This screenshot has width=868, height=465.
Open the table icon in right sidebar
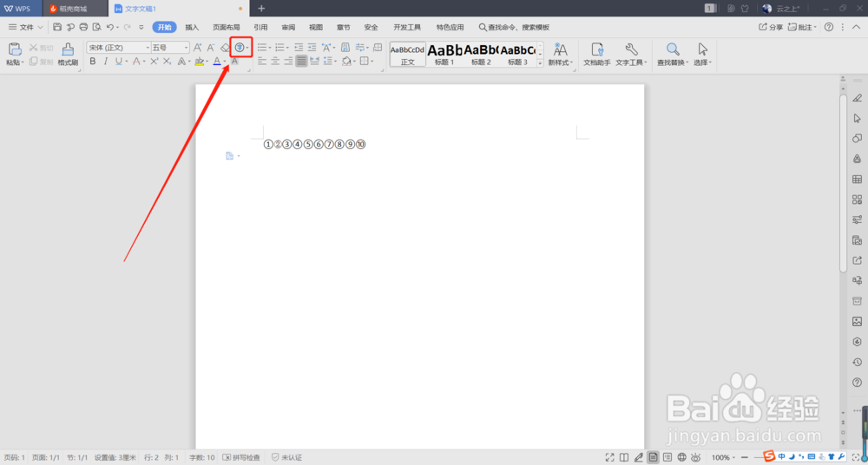(x=857, y=180)
